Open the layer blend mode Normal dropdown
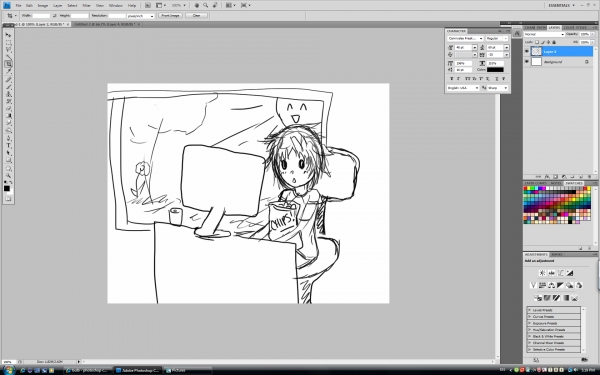This screenshot has width=600, height=375. (544, 34)
